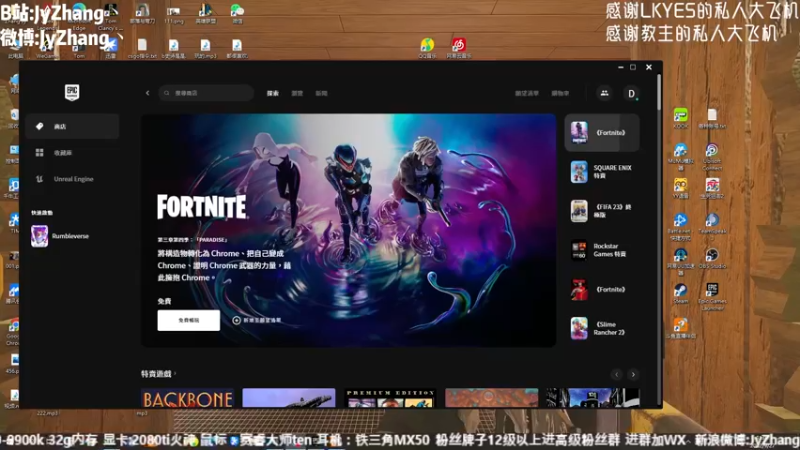Viewport: 800px width, 450px height.
Task: Open 英雄联盟 desktop shortcut
Action: pyautogui.click(x=206, y=14)
